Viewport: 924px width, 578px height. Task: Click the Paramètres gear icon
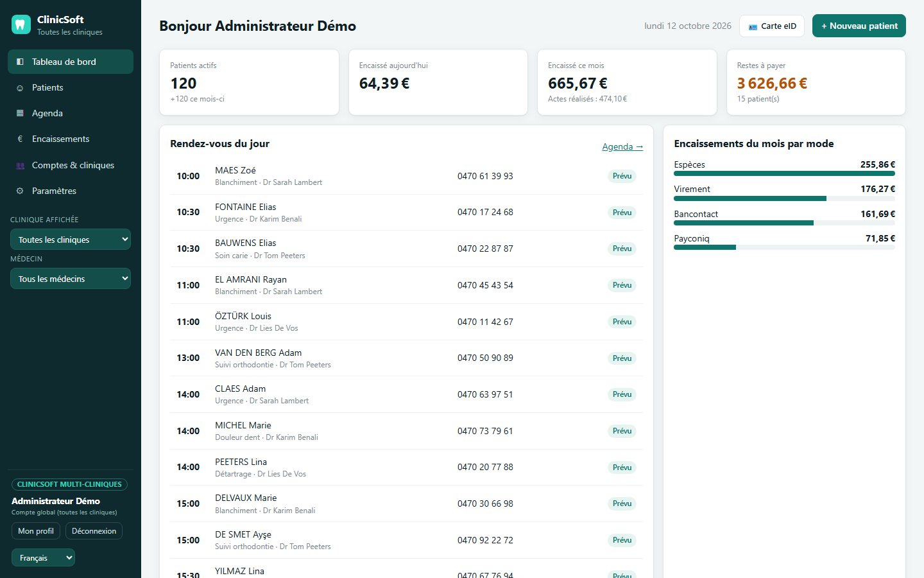[20, 191]
